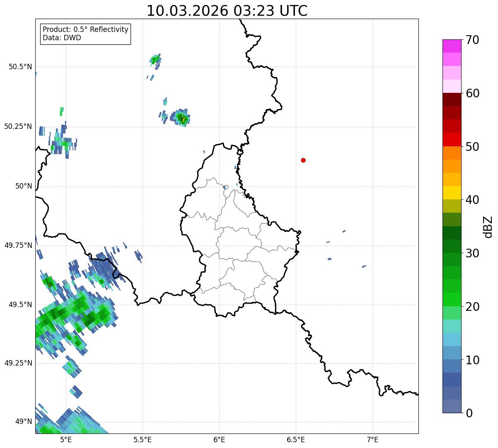Image resolution: width=498 pixels, height=448 pixels.
Task: Pick the olive colorbar segment just below 40
Action: click(x=452, y=206)
